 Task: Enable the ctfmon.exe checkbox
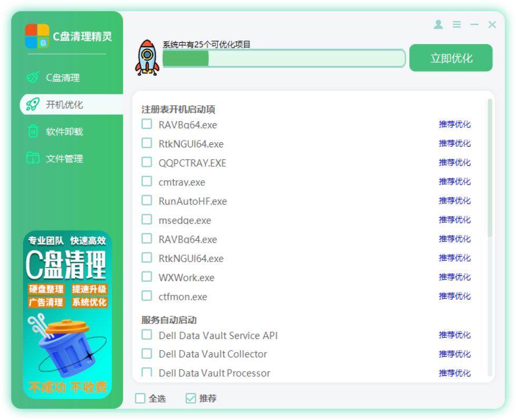(147, 296)
